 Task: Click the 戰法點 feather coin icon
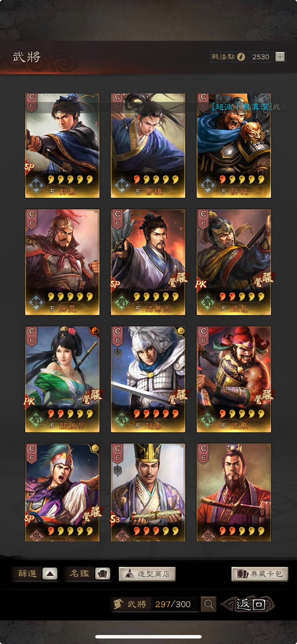coord(241,57)
